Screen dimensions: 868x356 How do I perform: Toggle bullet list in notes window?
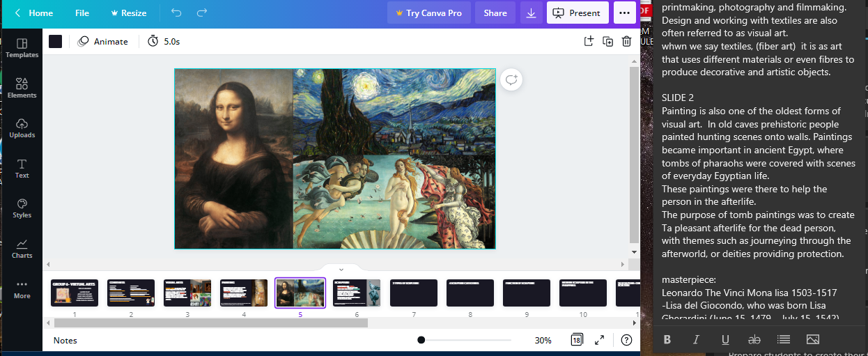pos(783,339)
